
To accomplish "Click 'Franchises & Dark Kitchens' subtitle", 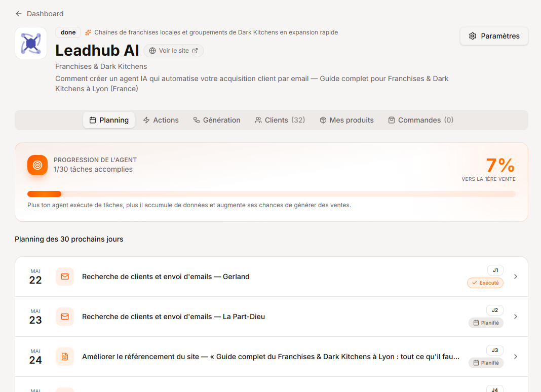I will (101, 66).
